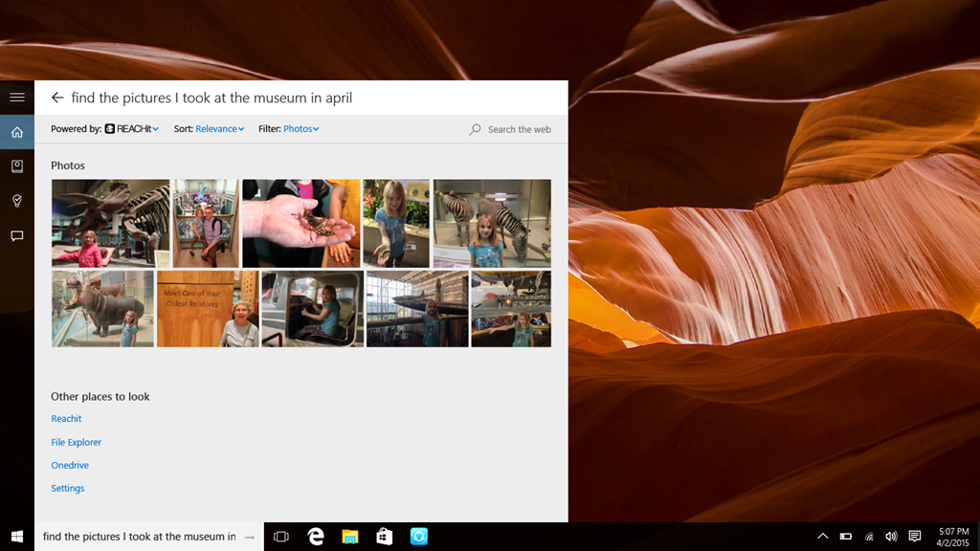980x551 pixels.
Task: Open the Feedback speech bubble icon
Action: (x=16, y=235)
